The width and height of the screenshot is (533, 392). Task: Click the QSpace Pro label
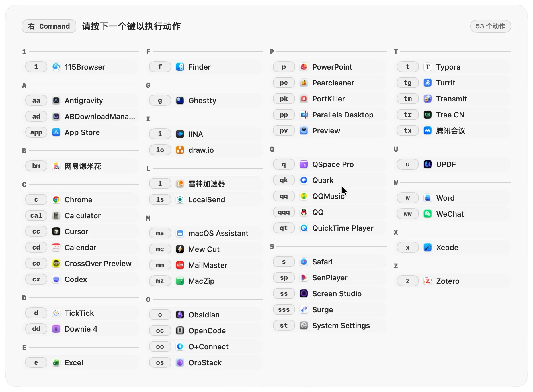[333, 164]
